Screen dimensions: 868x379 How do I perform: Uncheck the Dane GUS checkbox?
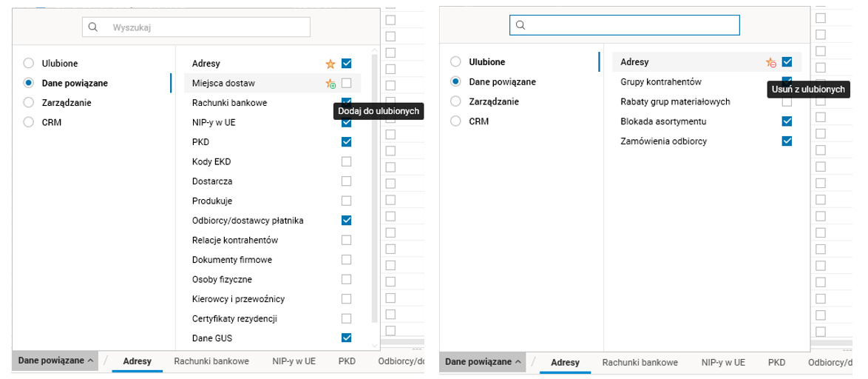coord(346,338)
